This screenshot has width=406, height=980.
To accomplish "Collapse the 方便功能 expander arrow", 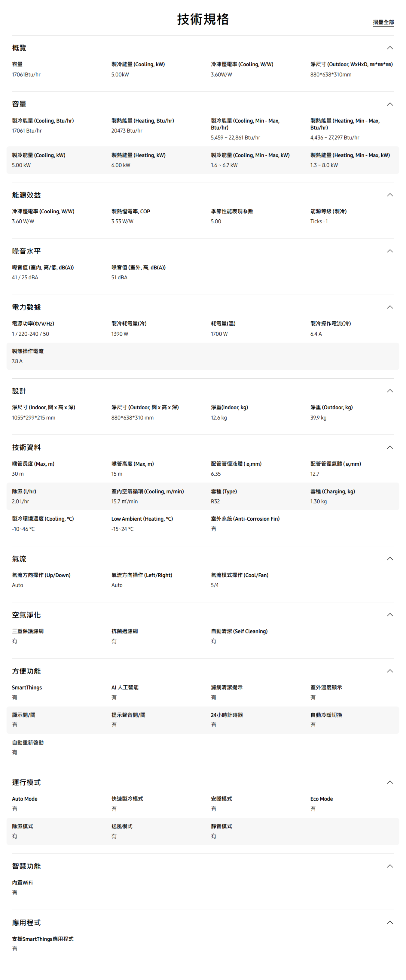I will pyautogui.click(x=390, y=671).
